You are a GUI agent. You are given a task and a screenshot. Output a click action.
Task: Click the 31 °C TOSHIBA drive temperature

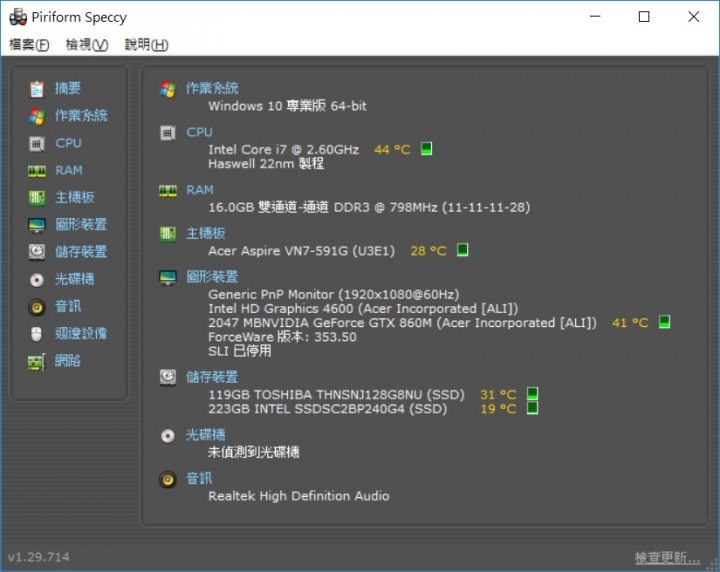coord(498,395)
